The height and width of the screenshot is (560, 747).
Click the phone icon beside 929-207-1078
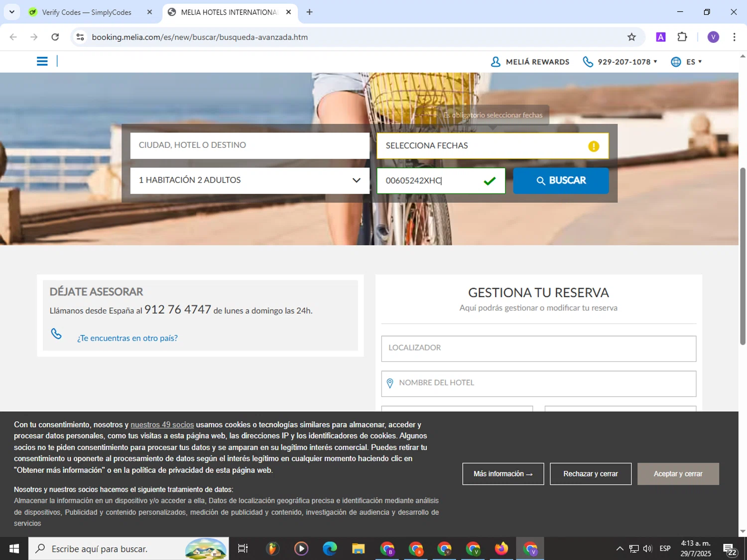588,62
